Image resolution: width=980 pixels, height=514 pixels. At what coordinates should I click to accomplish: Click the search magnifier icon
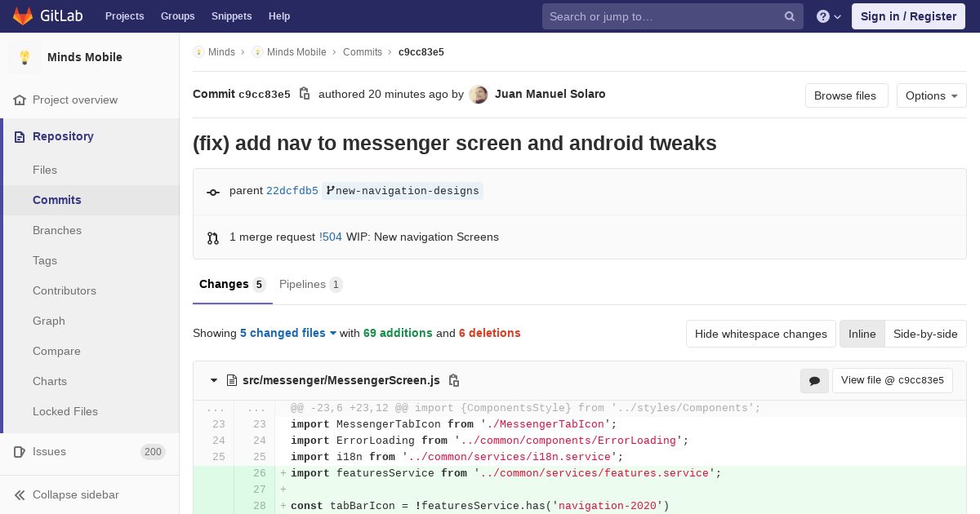790,16
